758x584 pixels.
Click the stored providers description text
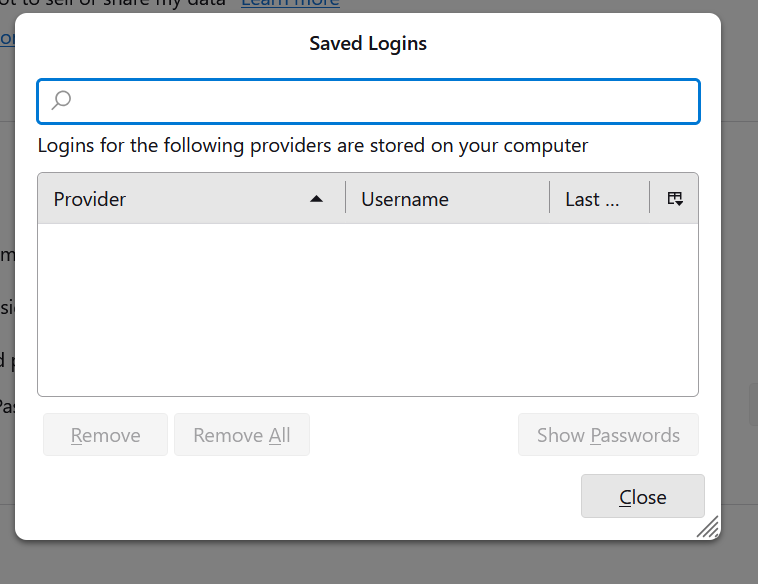[313, 146]
